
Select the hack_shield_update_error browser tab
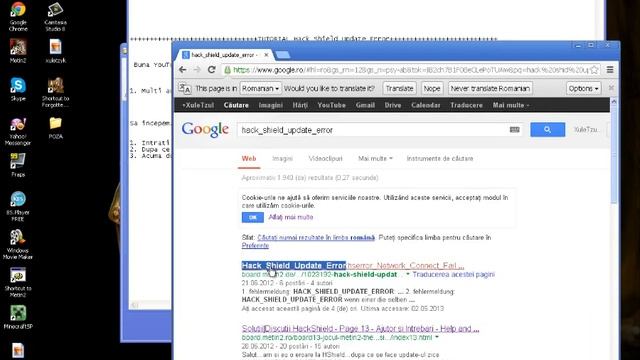click(225, 55)
